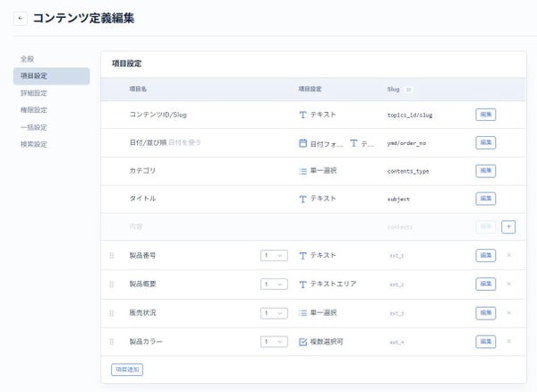Edit the 製品番号 row
This screenshot has width=537, height=392.
486,255
